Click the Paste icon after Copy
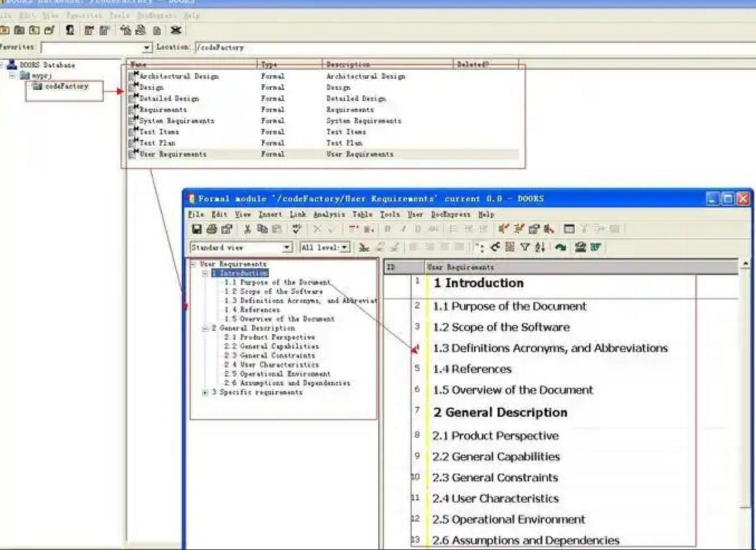The height and width of the screenshot is (550, 756). 277,229
